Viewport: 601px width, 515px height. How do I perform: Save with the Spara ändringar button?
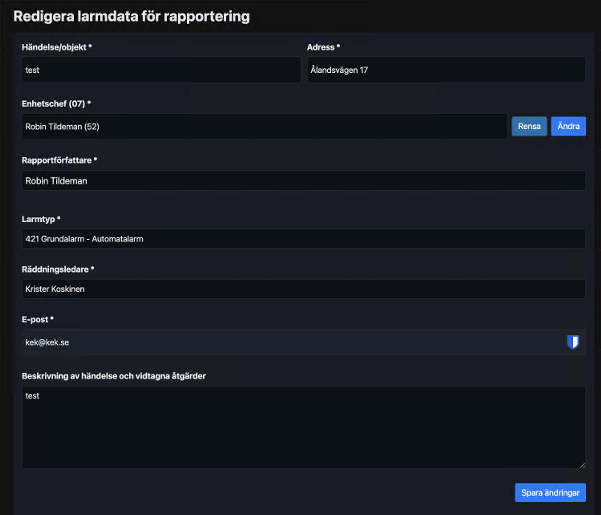click(x=551, y=492)
